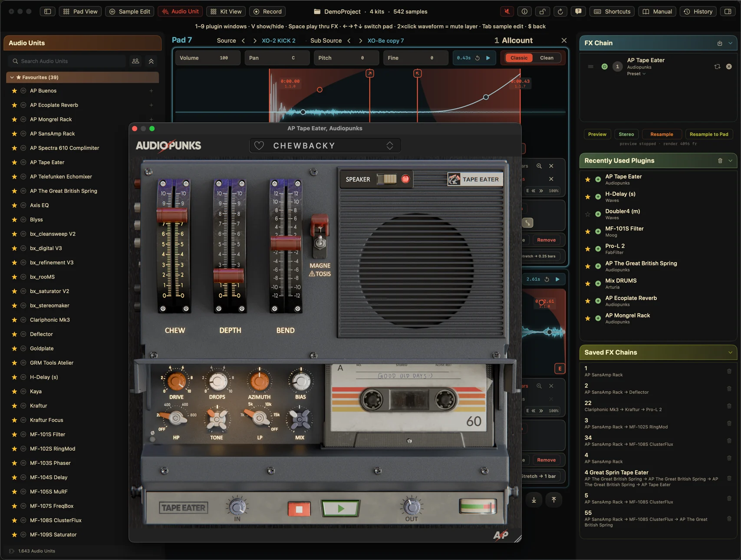741x560 pixels.
Task: Collapse the FX Chain panel chevron
Action: (730, 43)
